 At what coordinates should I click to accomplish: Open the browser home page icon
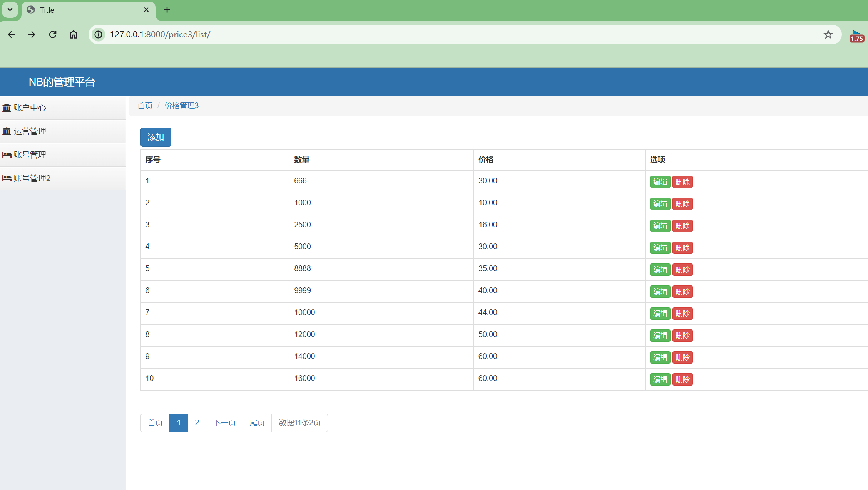tap(74, 35)
